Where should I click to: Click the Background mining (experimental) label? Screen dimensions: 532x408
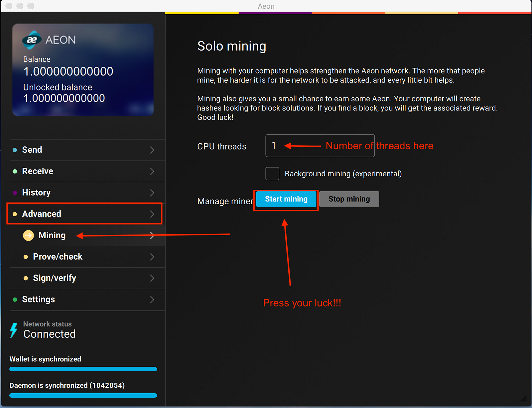click(x=343, y=174)
